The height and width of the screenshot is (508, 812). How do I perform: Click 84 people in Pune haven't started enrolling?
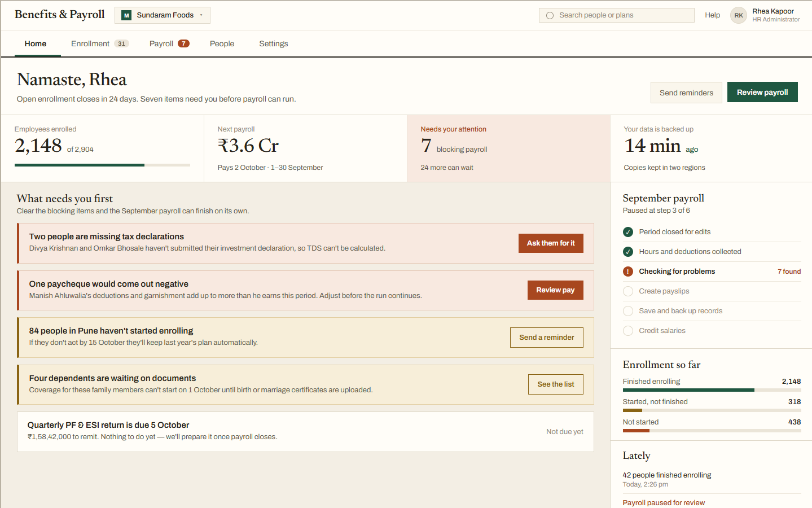pos(111,331)
